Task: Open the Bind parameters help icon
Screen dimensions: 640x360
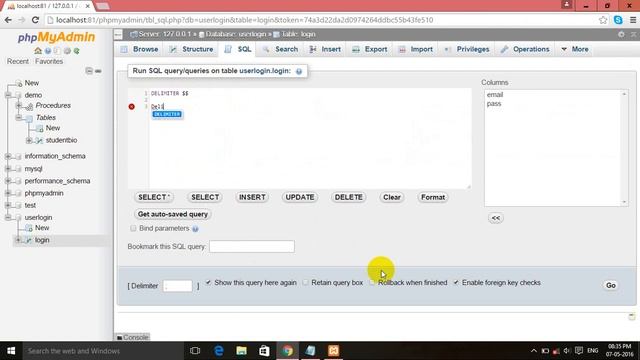Action: [x=195, y=229]
